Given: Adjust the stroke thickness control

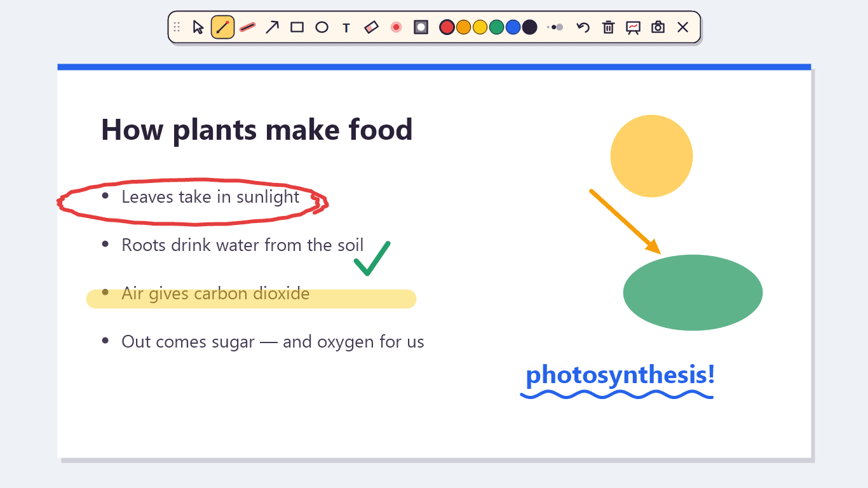Looking at the screenshot, I should [555, 27].
